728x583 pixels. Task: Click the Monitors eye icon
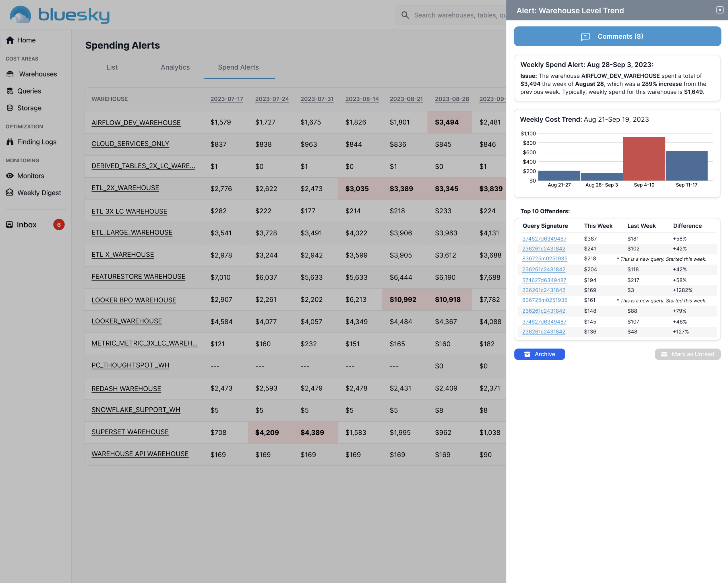10,176
